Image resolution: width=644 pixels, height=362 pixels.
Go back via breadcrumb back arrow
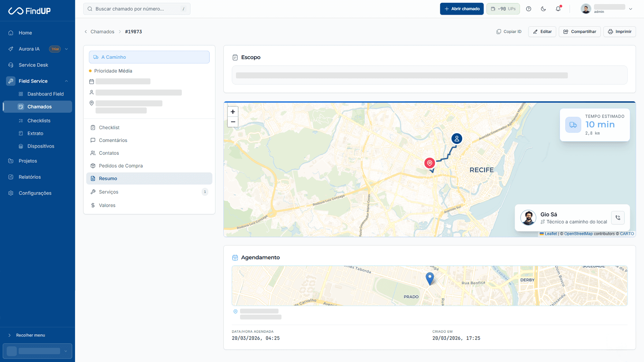click(x=86, y=32)
